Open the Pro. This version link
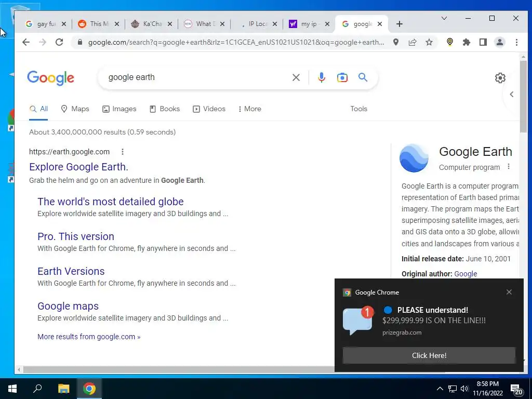Image resolution: width=532 pixels, height=399 pixels. [76, 236]
